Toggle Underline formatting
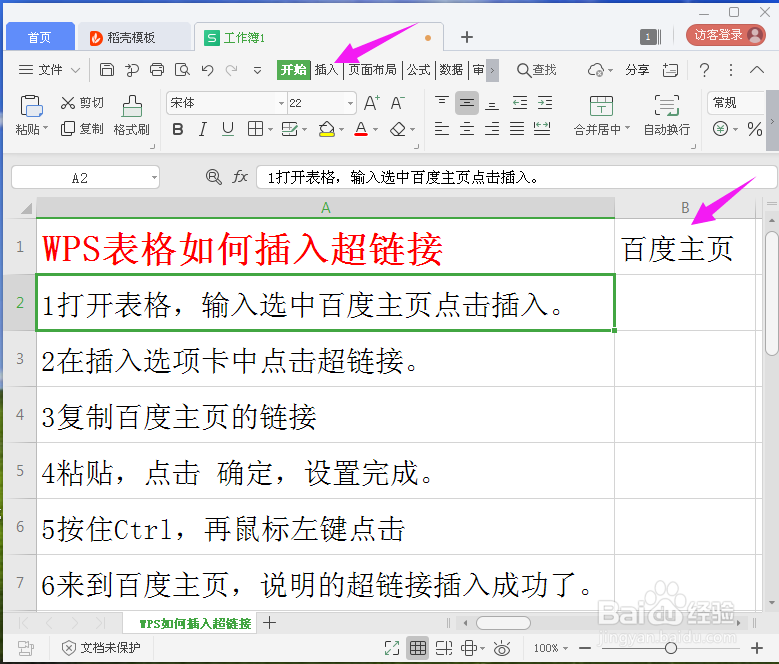The image size is (779, 664). (228, 130)
